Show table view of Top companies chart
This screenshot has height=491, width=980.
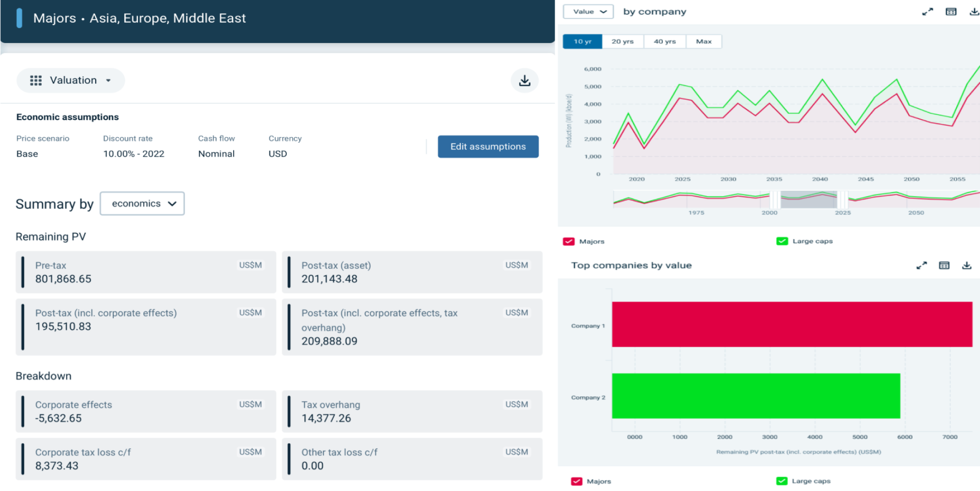point(944,265)
